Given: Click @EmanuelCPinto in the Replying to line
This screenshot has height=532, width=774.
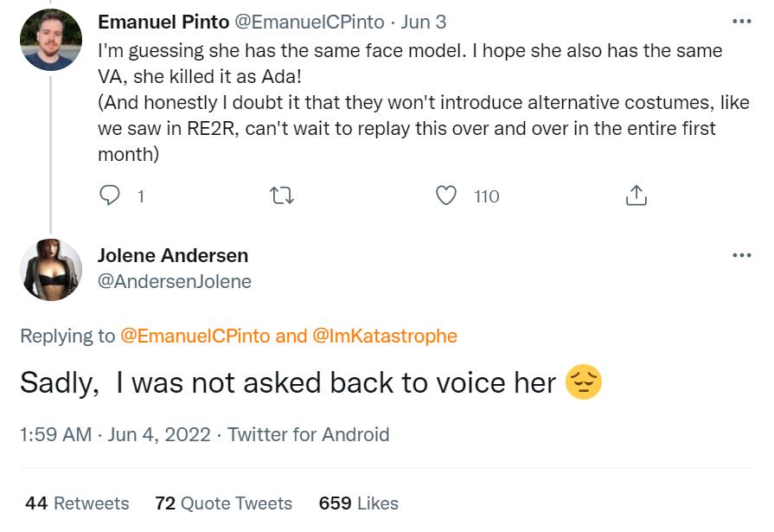Looking at the screenshot, I should coord(195,336).
